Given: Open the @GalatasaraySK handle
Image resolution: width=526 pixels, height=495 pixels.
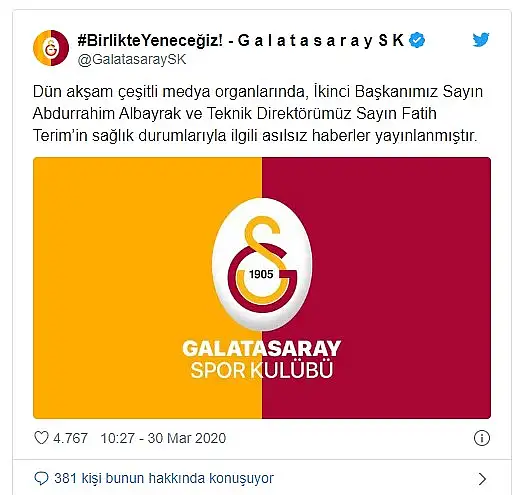Looking at the screenshot, I should pyautogui.click(x=132, y=59).
